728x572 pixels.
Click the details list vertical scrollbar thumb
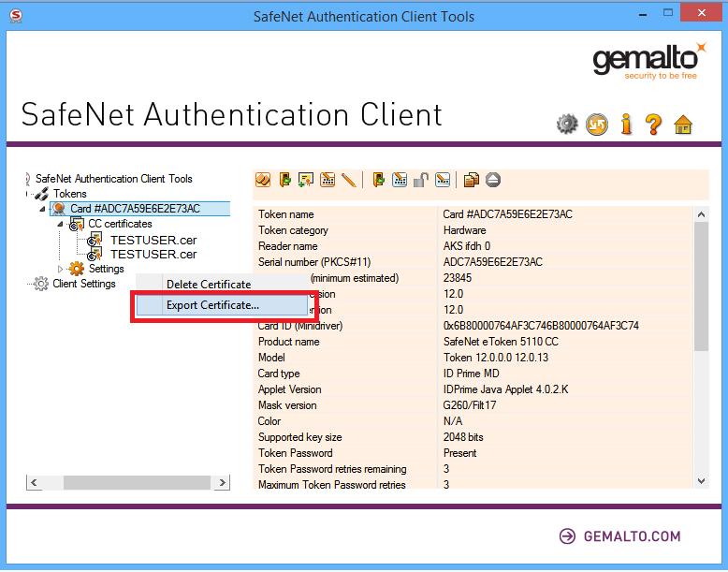tap(701, 286)
